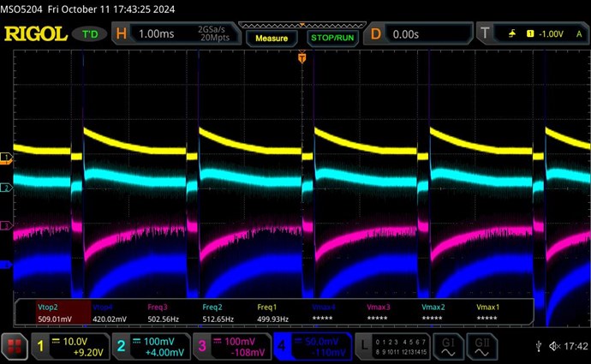
Task: Open the horizontal timebase H icon
Action: click(x=122, y=34)
